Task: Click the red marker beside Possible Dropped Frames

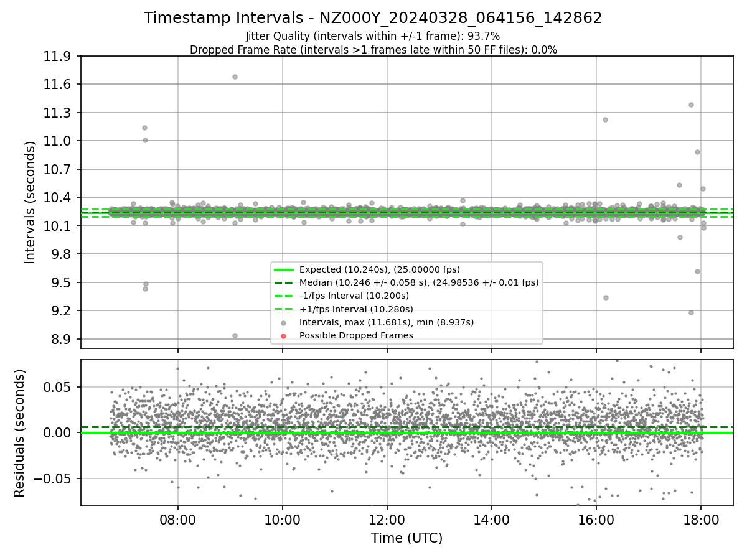Action: click(283, 336)
